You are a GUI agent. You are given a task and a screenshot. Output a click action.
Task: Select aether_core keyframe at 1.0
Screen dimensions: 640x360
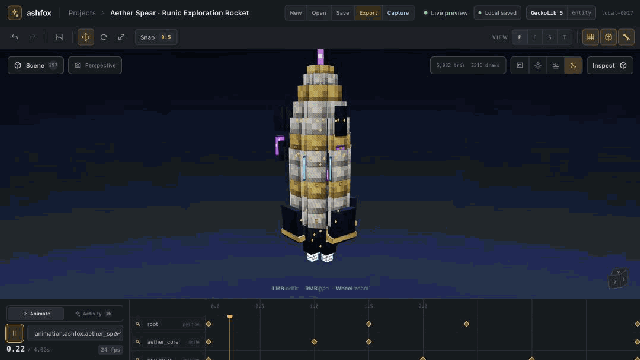314,342
